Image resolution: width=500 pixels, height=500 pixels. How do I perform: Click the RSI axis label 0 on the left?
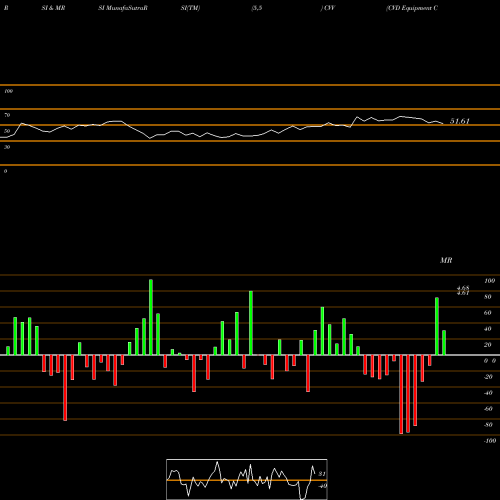(5, 171)
